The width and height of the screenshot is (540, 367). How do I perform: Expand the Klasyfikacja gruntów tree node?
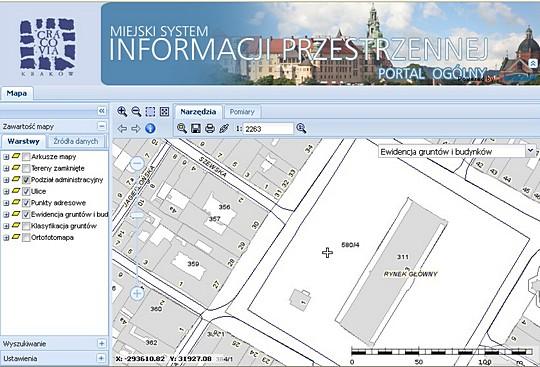pos(6,226)
